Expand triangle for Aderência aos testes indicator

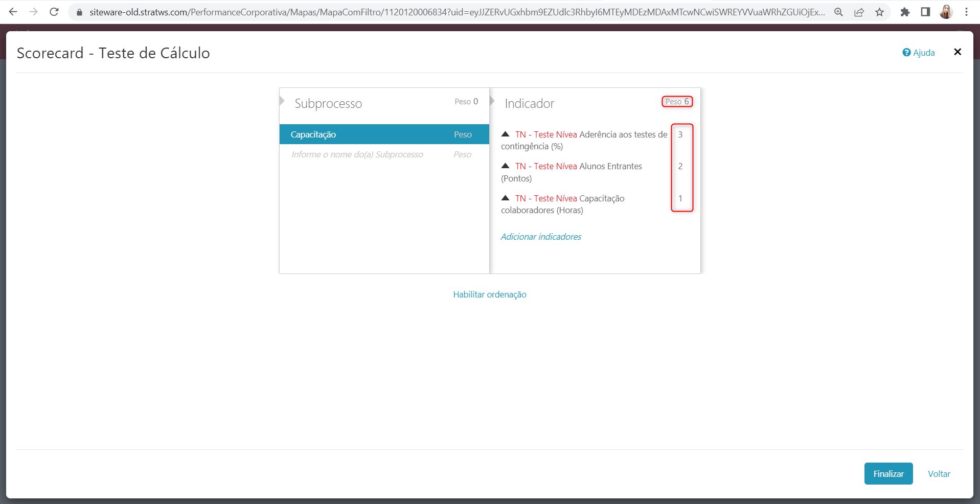click(505, 134)
